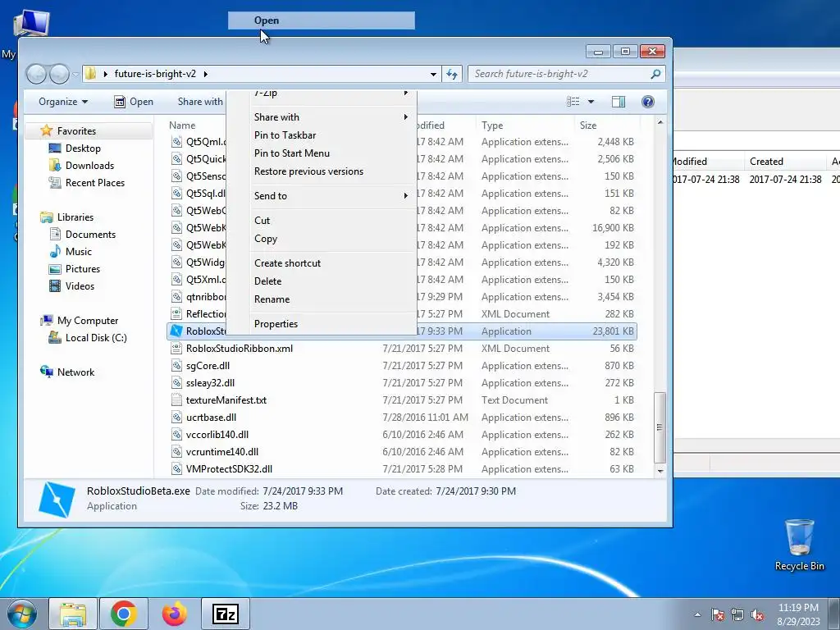Open Windows Explorer from taskbar

[x=73, y=614]
